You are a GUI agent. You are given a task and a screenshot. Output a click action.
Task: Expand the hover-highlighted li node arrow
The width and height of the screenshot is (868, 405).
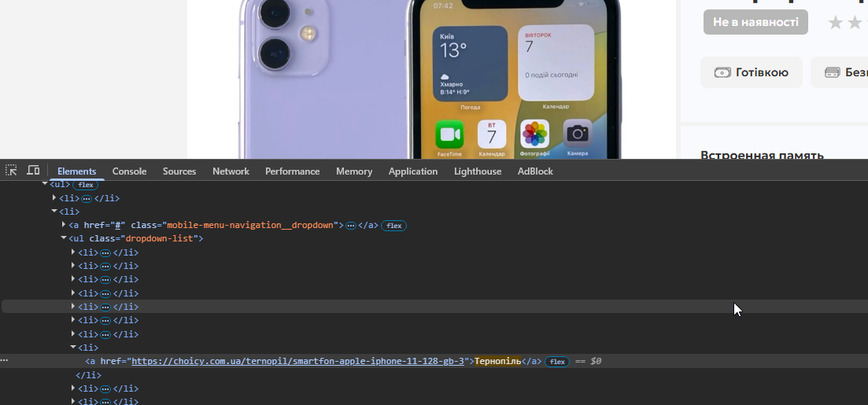click(x=73, y=306)
